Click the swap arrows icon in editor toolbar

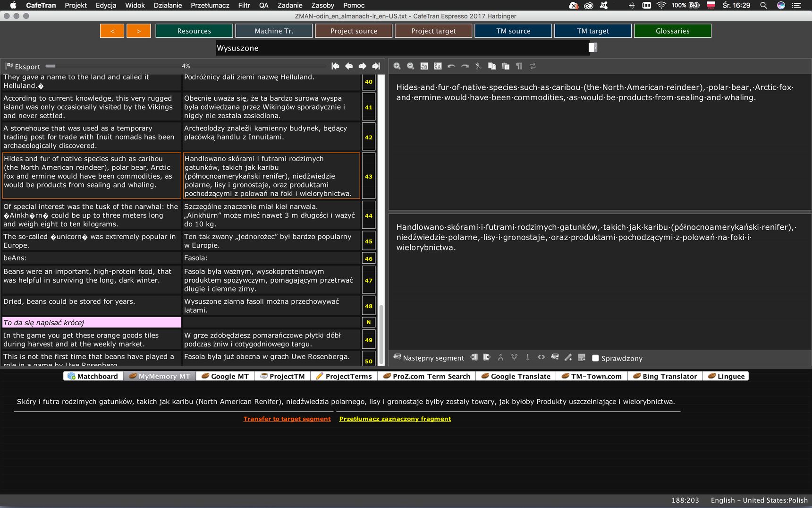[533, 66]
